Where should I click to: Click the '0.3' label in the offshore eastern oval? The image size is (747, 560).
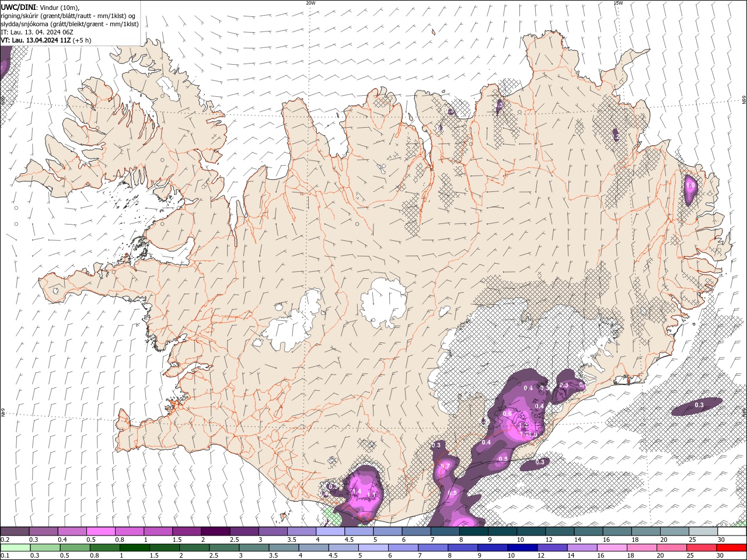[x=699, y=405]
